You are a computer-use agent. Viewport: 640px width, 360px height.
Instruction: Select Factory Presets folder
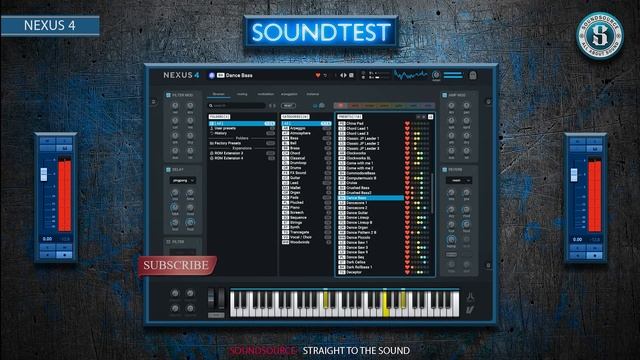[x=242, y=143]
